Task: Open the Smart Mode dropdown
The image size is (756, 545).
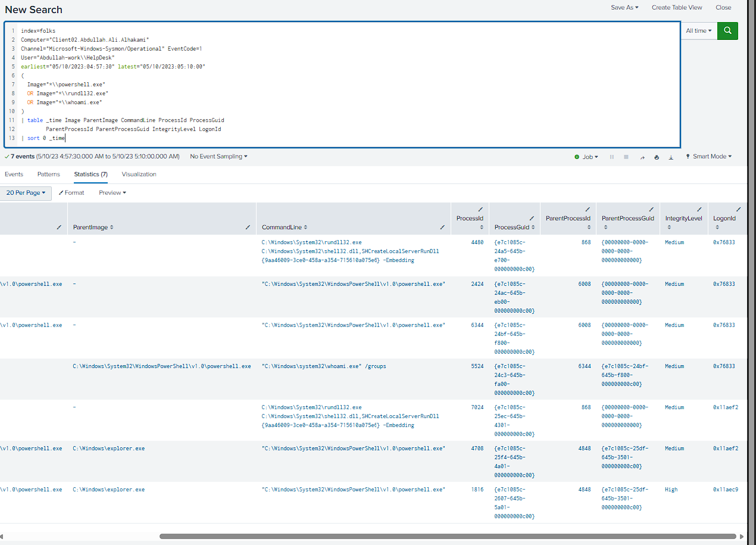Action: (708, 157)
